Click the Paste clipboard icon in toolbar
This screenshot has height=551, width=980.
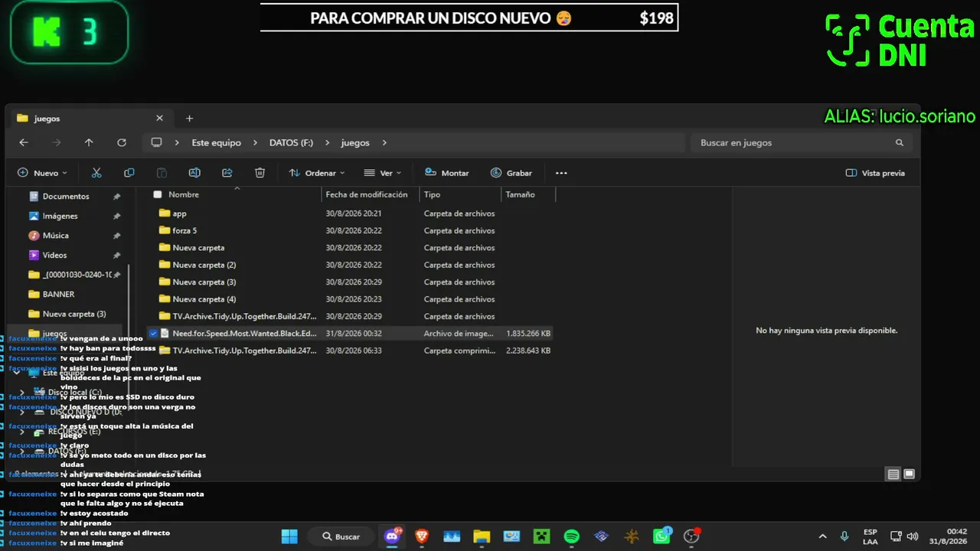pyautogui.click(x=162, y=173)
